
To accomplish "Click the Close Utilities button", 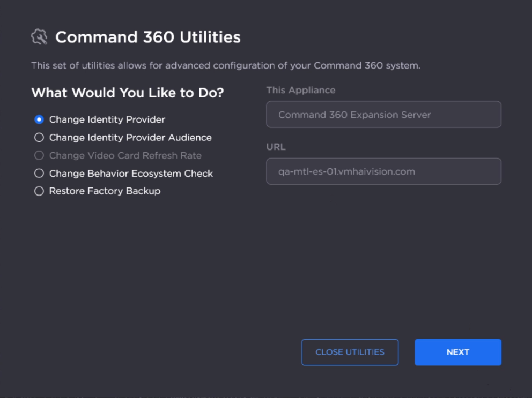I will [350, 352].
